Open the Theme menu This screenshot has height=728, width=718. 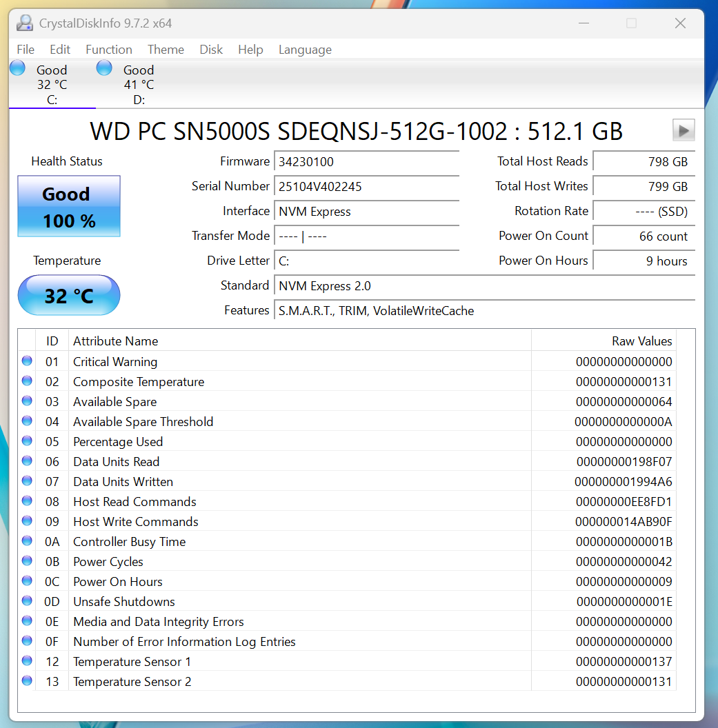pyautogui.click(x=166, y=49)
